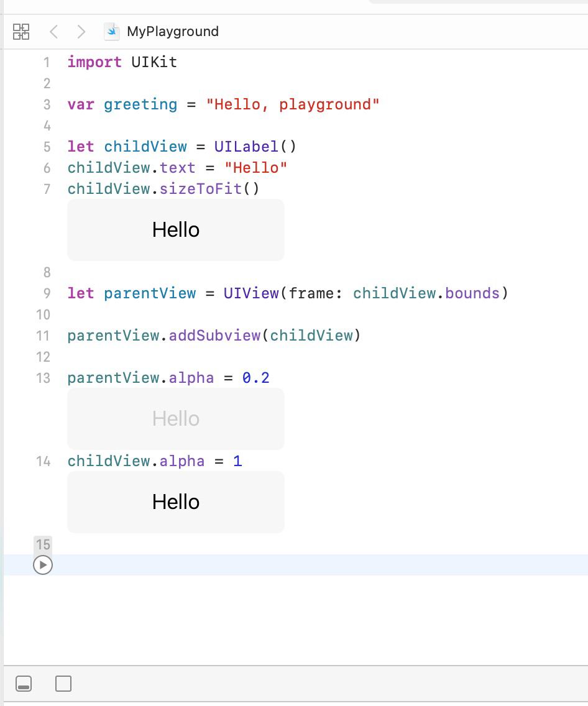Click line number 11 in the gutter

pyautogui.click(x=43, y=336)
